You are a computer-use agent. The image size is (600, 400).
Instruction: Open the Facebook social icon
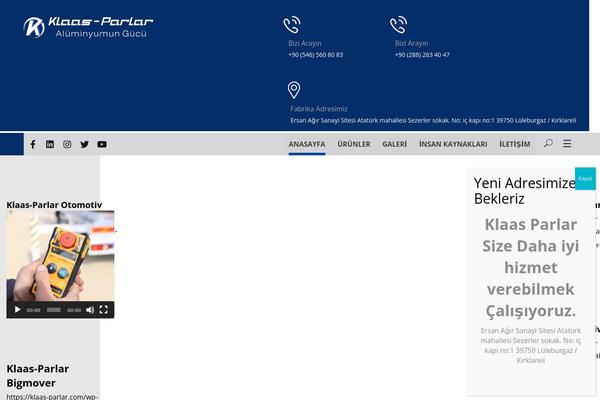point(33,144)
